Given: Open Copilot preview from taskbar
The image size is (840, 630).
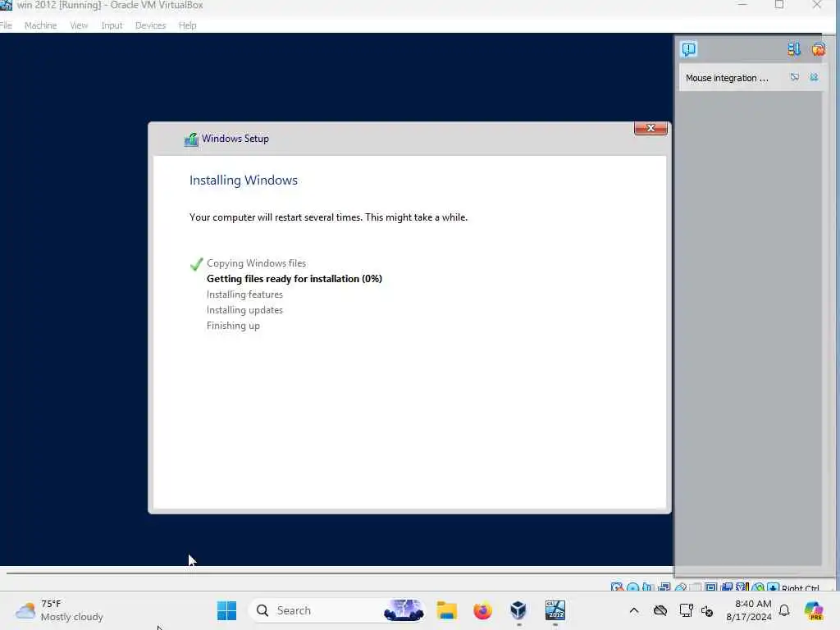Looking at the screenshot, I should [x=814, y=610].
